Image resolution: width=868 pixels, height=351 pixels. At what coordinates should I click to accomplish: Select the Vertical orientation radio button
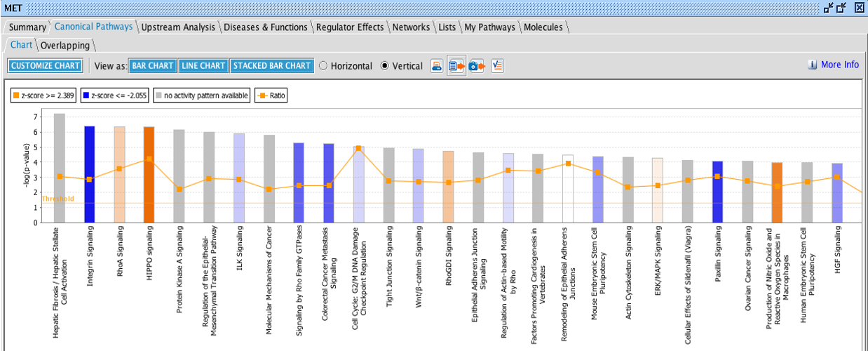(385, 66)
